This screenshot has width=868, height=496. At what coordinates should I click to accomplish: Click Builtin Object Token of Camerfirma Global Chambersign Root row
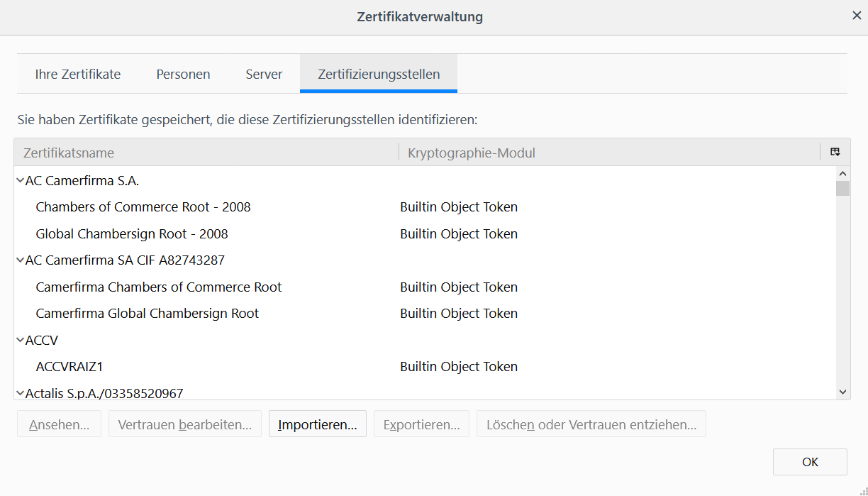click(x=459, y=314)
